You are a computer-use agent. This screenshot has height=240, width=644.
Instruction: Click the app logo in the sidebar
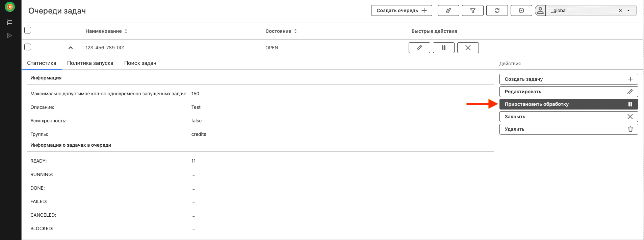pos(10,6)
